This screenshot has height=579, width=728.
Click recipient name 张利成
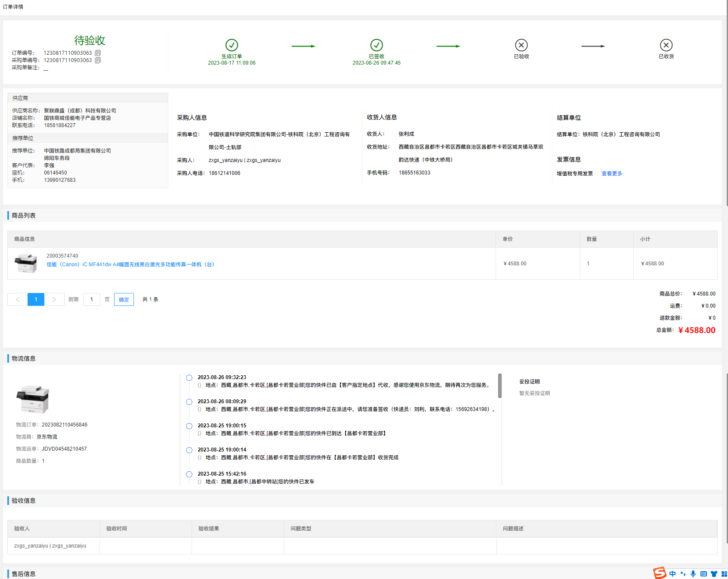point(406,134)
